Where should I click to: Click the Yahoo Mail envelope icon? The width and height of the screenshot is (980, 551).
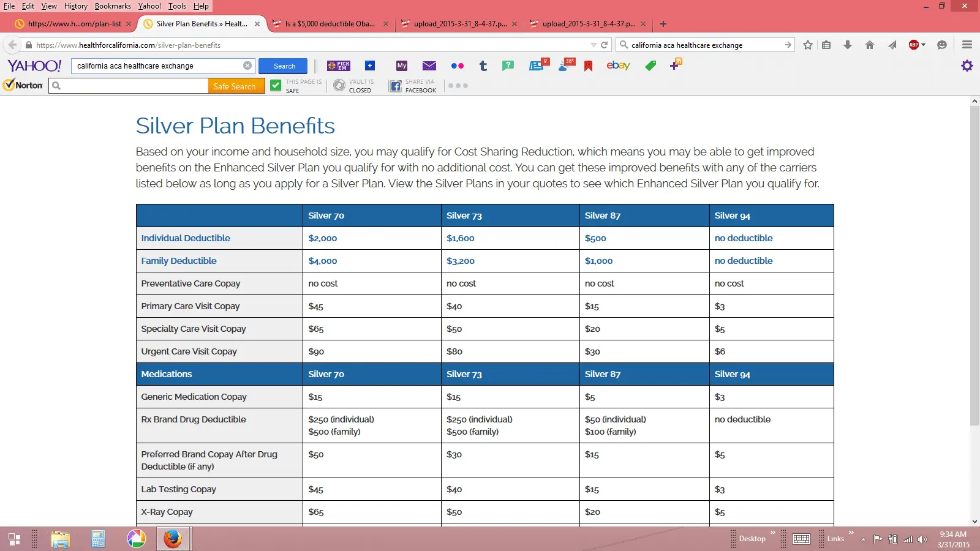tap(429, 66)
